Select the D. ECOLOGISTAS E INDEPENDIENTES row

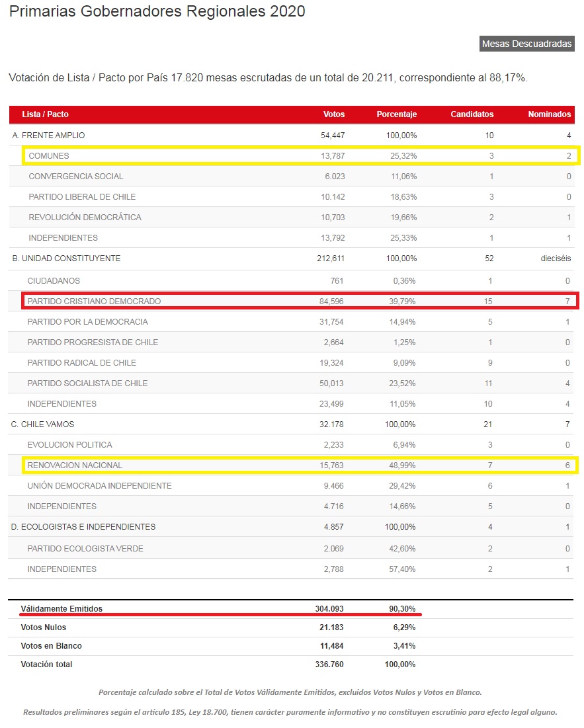[84, 527]
